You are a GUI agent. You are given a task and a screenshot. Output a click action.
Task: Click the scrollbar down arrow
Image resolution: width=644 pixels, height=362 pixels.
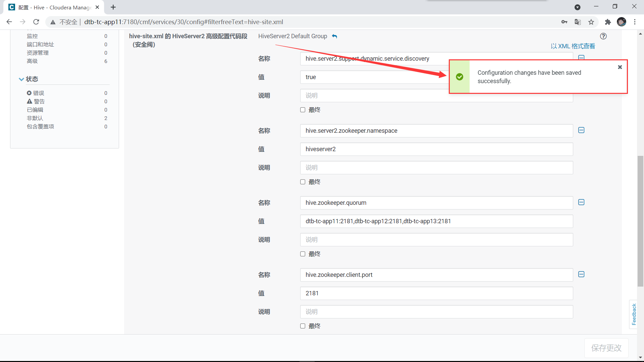[640, 357]
